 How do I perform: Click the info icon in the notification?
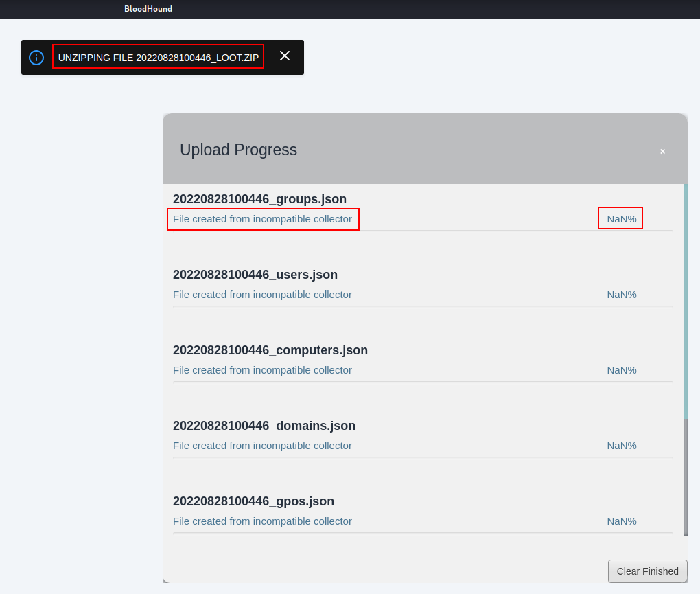(36, 58)
